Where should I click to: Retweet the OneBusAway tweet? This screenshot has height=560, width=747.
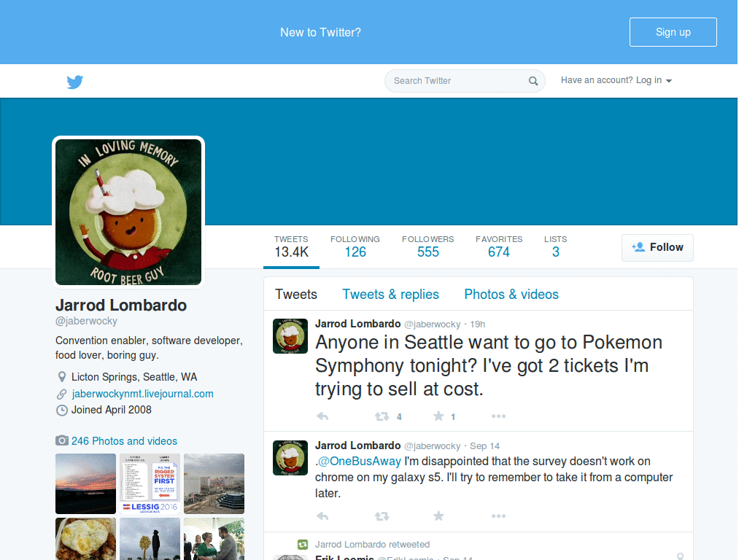pos(382,516)
